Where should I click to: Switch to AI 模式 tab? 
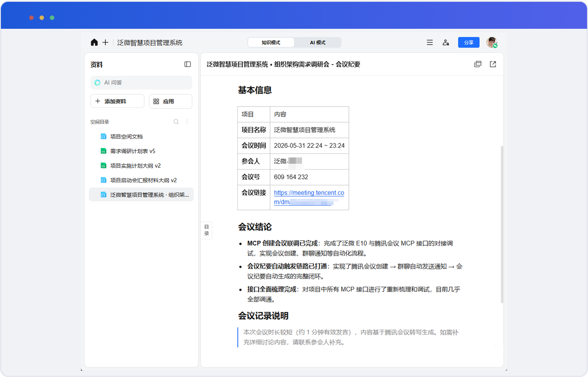tap(318, 42)
